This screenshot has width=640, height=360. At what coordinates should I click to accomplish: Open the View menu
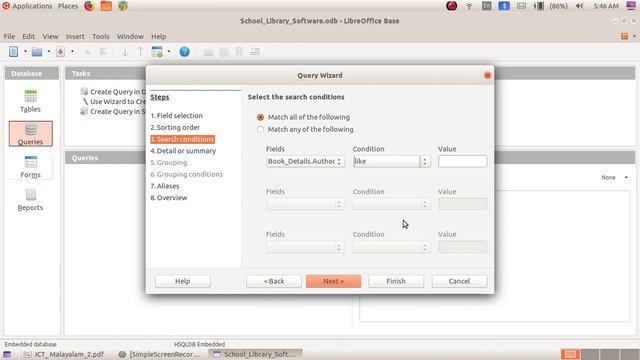tap(50, 36)
